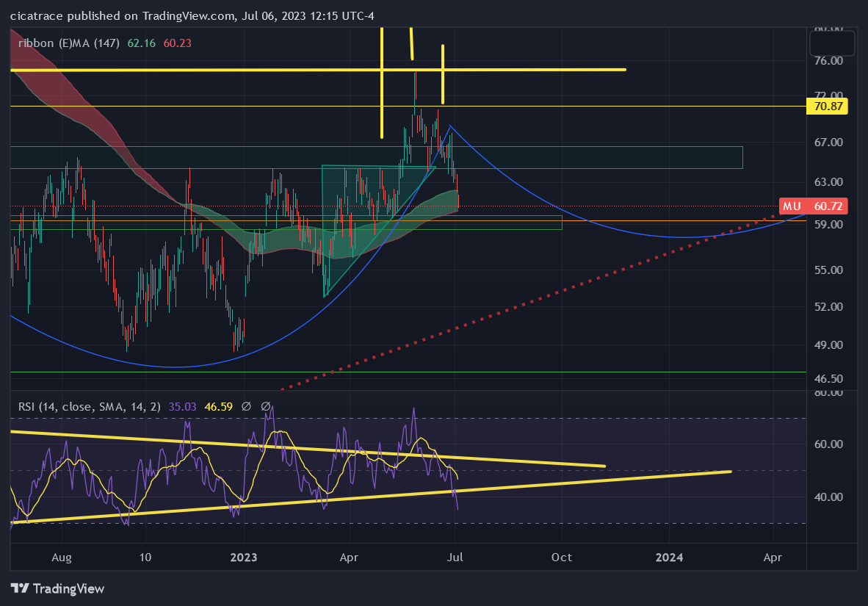Click the red MU 60.72 price tag
The height and width of the screenshot is (606, 868).
click(x=812, y=206)
